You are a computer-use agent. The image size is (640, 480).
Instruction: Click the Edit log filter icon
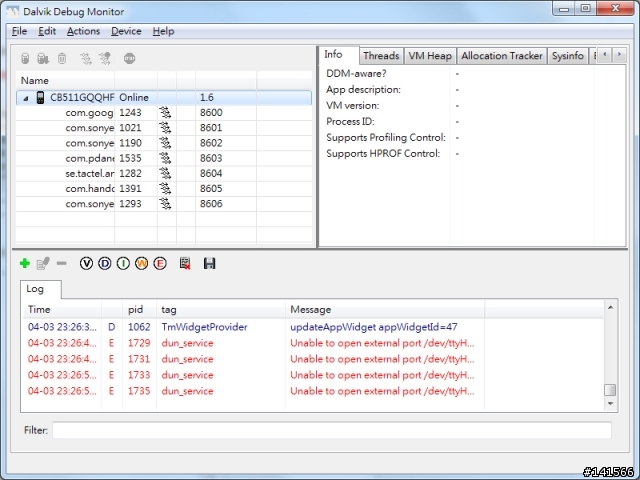point(43,263)
